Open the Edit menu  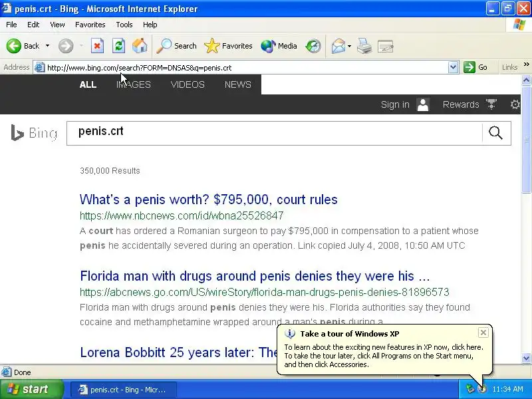click(x=33, y=25)
